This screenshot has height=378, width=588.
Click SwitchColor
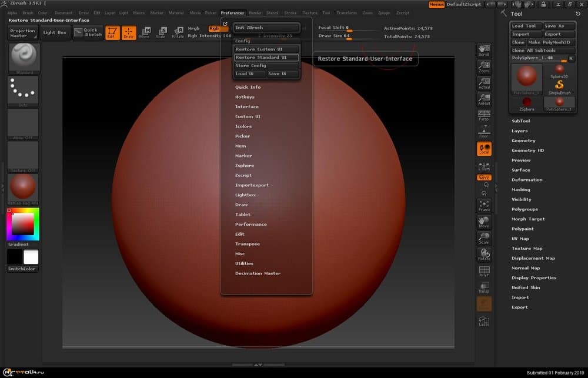[22, 269]
